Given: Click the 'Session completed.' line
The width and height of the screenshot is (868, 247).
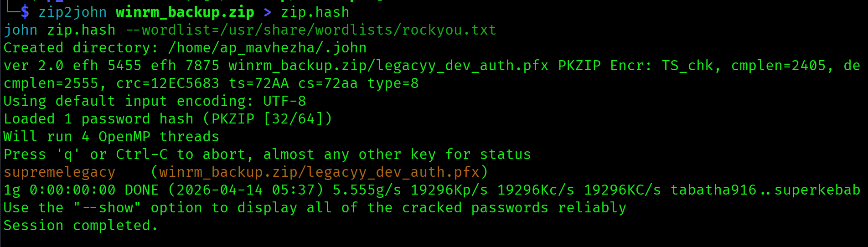Looking at the screenshot, I should click(x=80, y=226).
